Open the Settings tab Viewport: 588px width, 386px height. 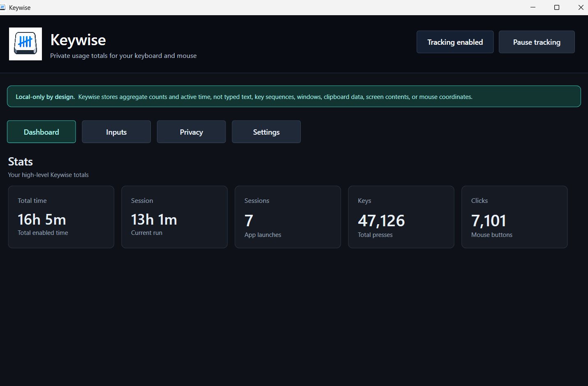pyautogui.click(x=266, y=132)
